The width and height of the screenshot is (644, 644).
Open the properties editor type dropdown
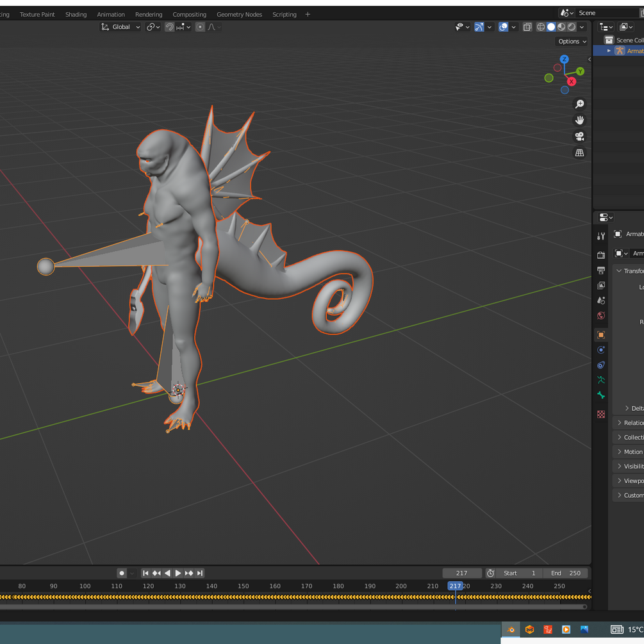pyautogui.click(x=606, y=217)
